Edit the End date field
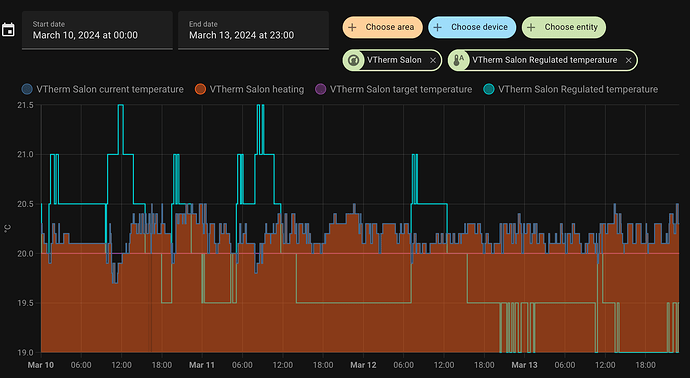Viewport: 690px width, 378px height. click(x=253, y=30)
